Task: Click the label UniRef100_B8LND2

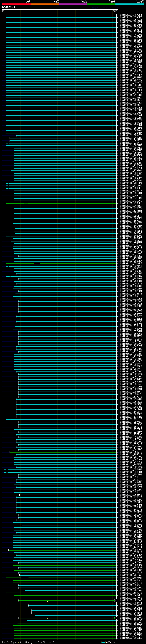Action: (x=131, y=25)
